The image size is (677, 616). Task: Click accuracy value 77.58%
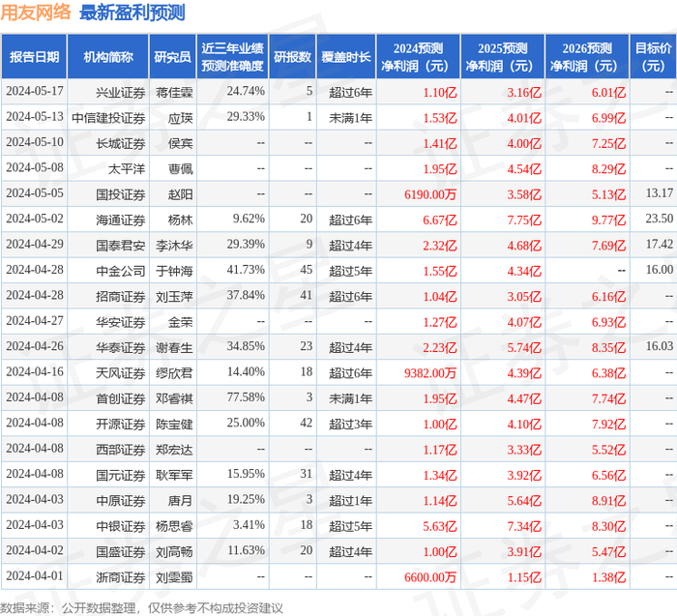click(246, 397)
